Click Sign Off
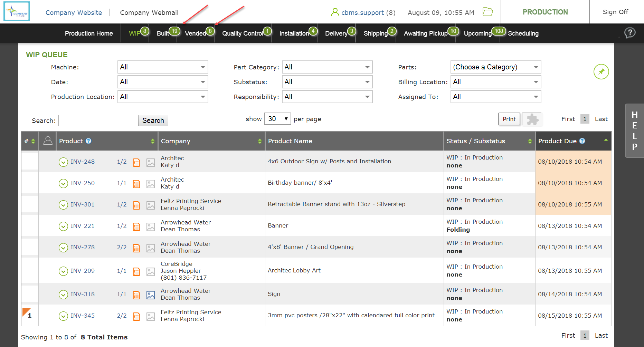Image resolution: width=644 pixels, height=347 pixels. coord(615,12)
